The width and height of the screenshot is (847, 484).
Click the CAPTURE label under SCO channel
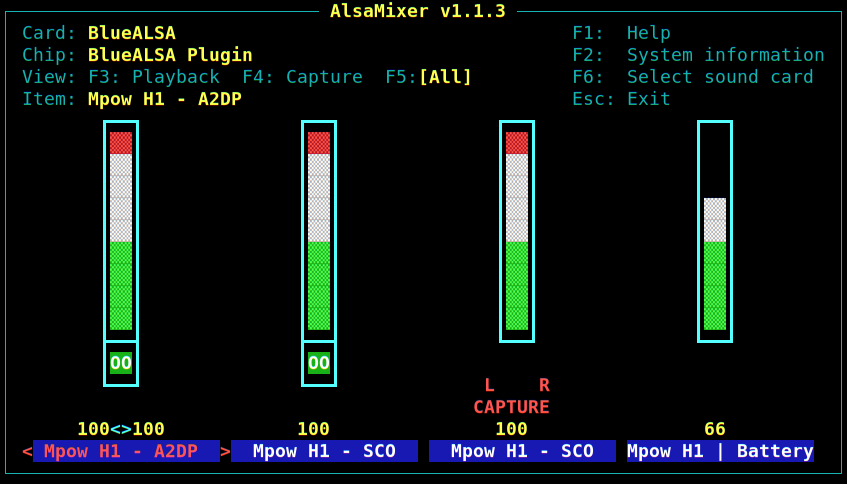[x=512, y=407]
